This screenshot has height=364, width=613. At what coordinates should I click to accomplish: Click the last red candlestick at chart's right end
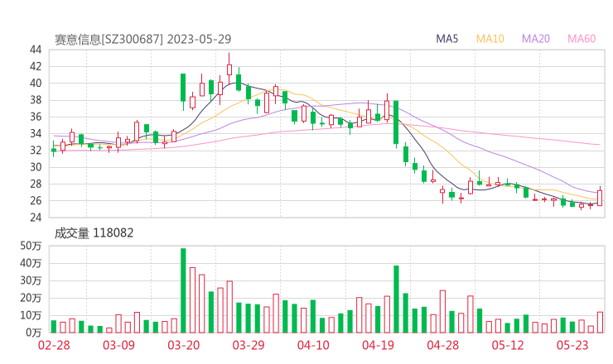[600, 198]
